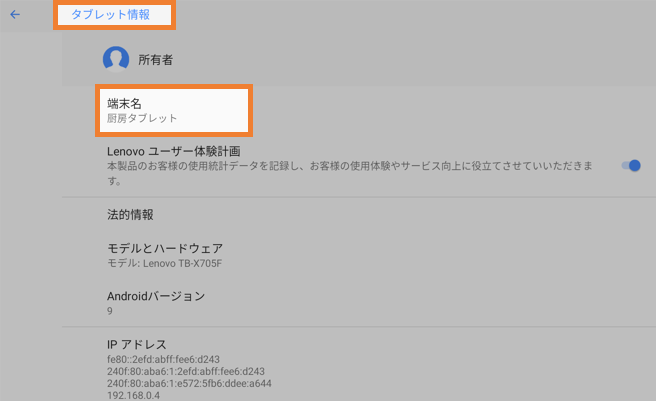
Task: Open the 所有者 user avatar icon
Action: pyautogui.click(x=116, y=59)
